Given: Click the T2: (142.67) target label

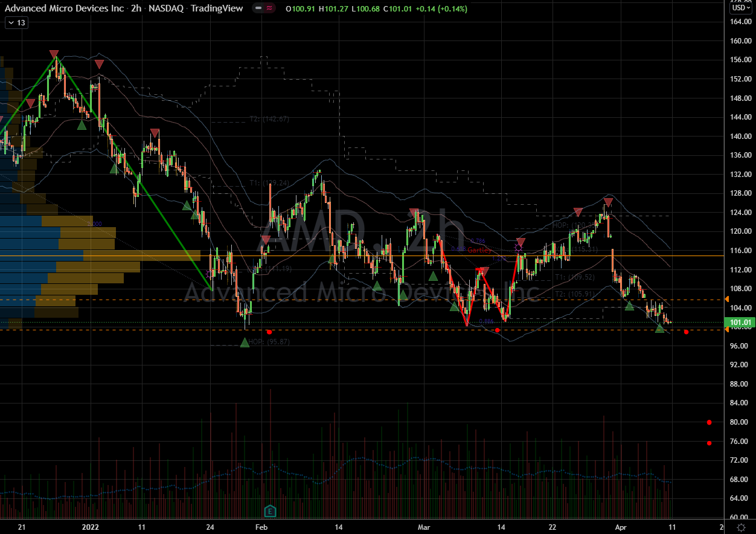Looking at the screenshot, I should pos(269,119).
